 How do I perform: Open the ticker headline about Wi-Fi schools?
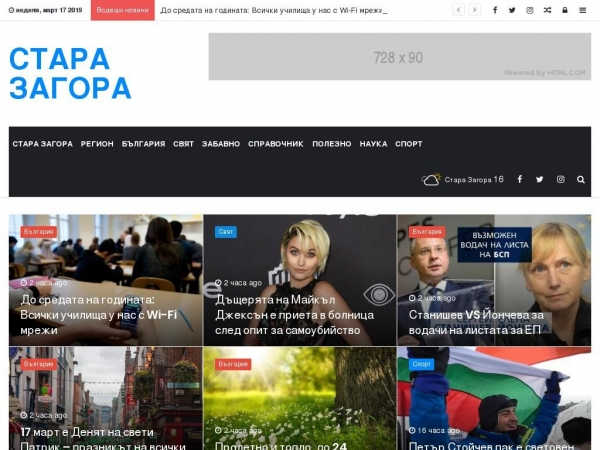274,10
